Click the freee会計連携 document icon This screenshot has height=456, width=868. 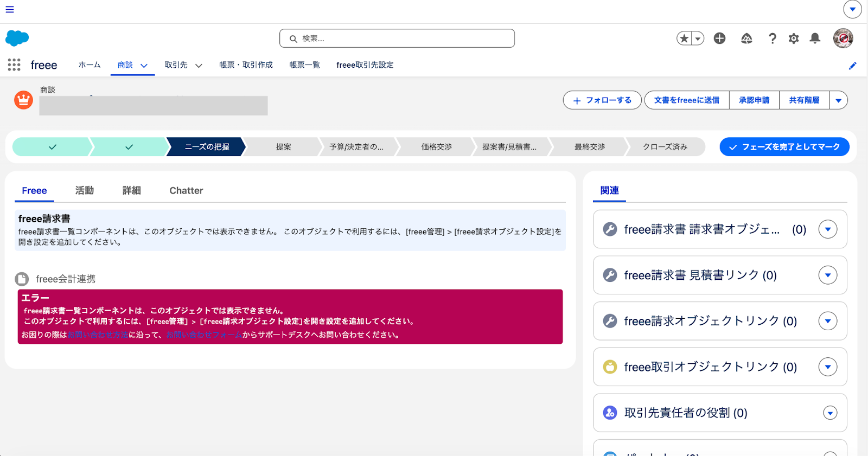[22, 279]
